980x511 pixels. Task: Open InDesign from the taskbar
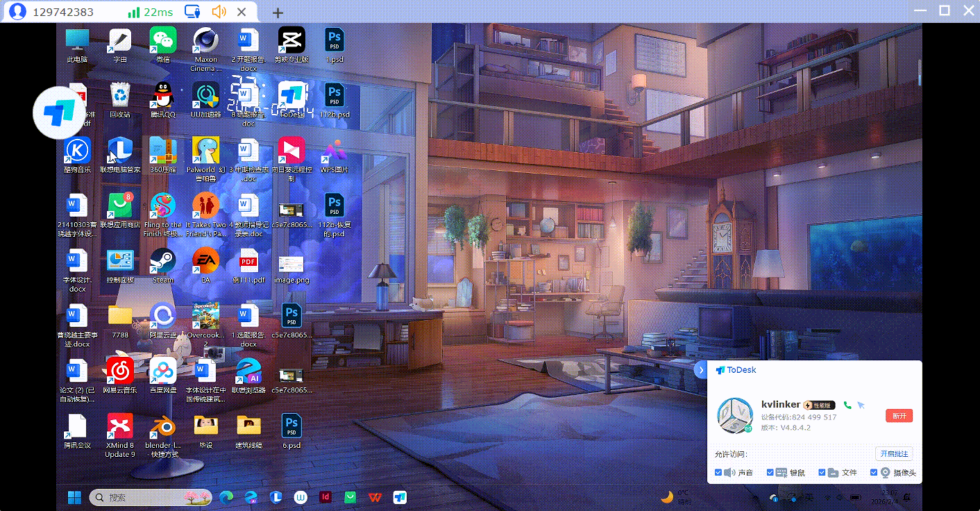coord(325,497)
